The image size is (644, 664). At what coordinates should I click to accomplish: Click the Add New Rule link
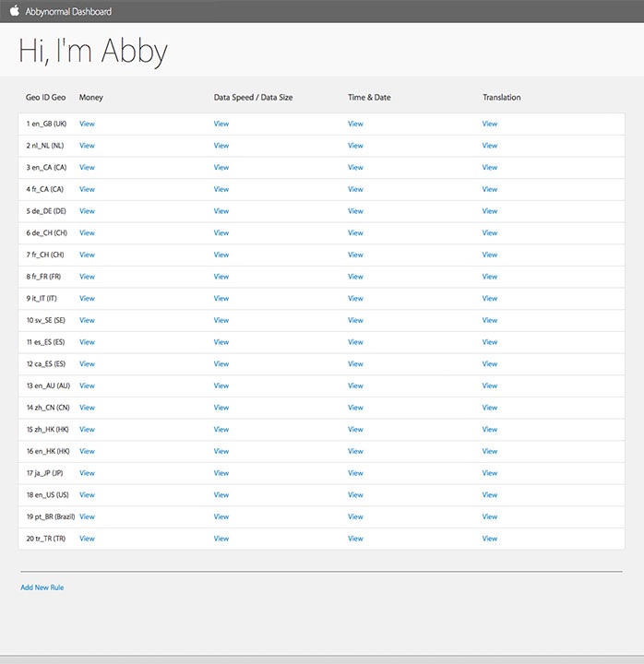coord(42,587)
